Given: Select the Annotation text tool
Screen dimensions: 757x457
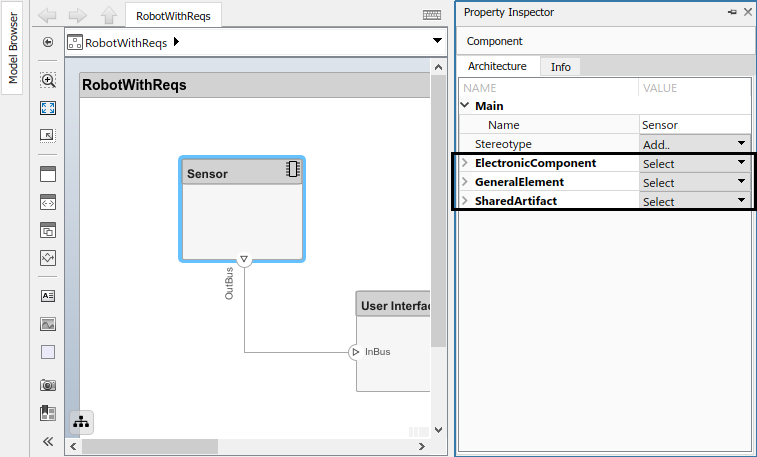Looking at the screenshot, I should 48,296.
